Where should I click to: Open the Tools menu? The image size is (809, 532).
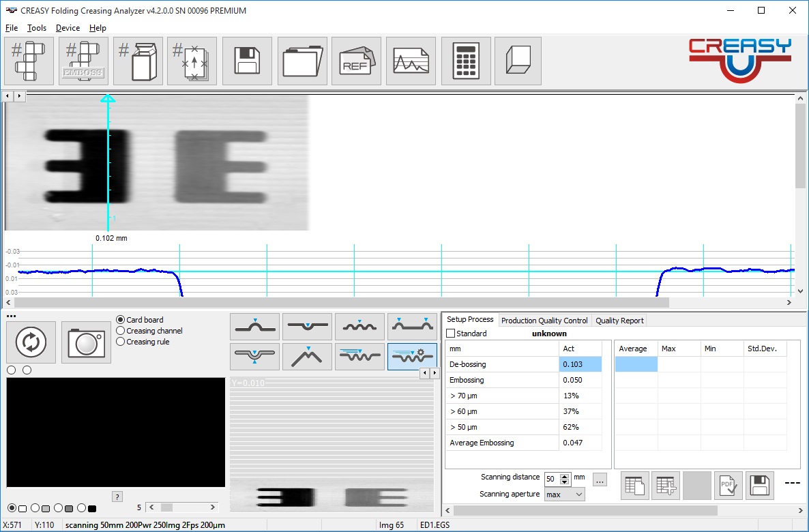(37, 28)
